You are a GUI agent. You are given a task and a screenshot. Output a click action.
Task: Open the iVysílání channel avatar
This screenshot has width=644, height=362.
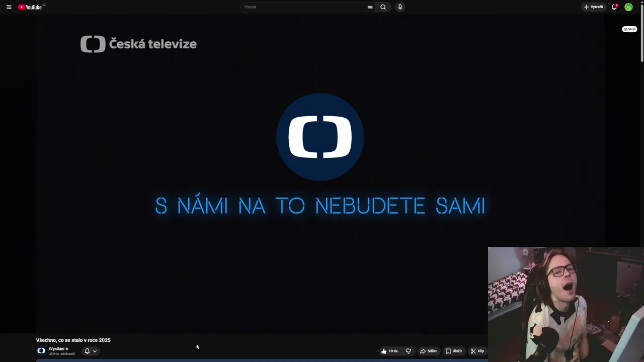click(41, 351)
